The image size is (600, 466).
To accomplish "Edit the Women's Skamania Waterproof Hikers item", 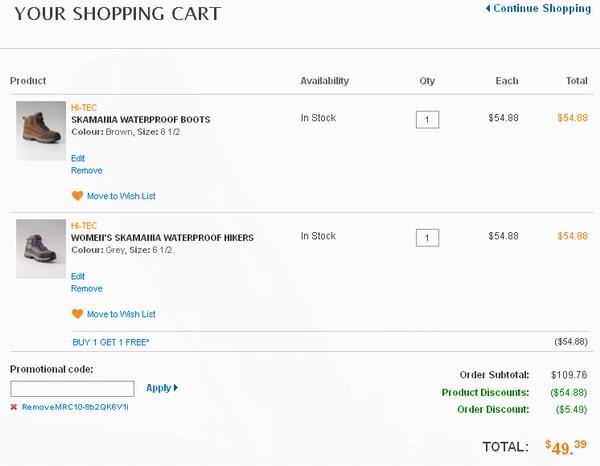I will (78, 276).
